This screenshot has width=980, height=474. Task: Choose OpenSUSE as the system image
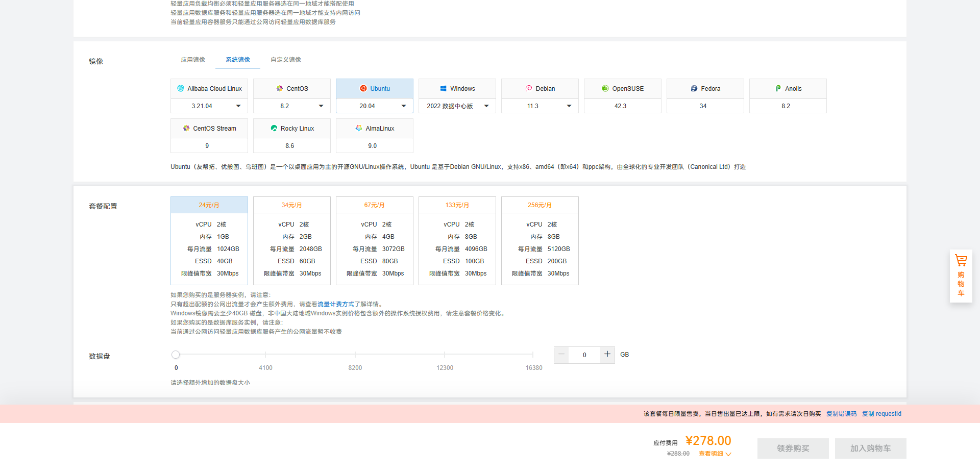pyautogui.click(x=623, y=88)
